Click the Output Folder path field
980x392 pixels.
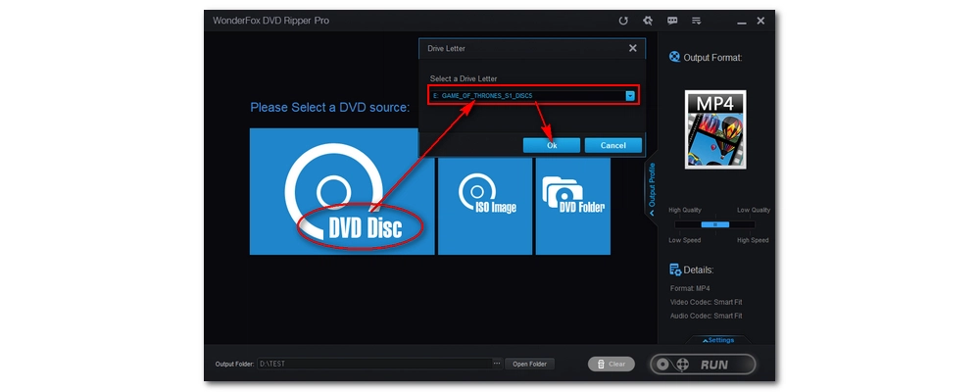pyautogui.click(x=374, y=364)
